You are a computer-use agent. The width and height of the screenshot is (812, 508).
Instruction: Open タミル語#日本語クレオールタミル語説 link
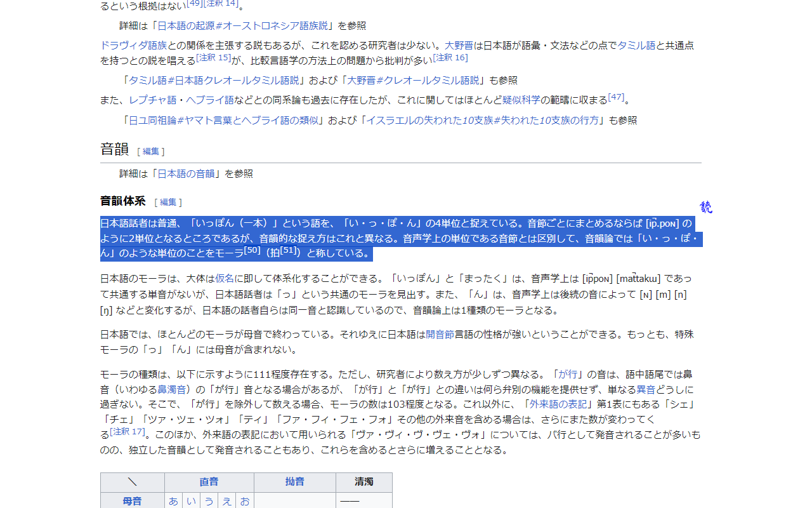[214, 80]
